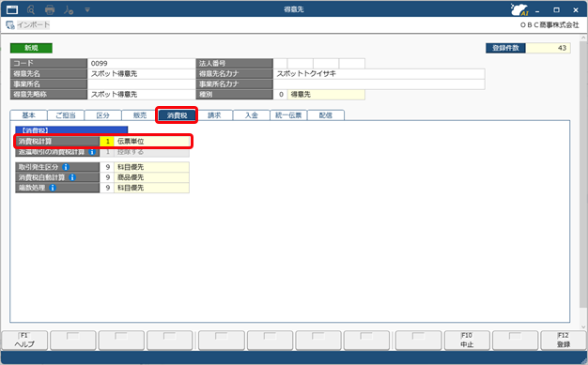The image size is (588, 365).
Task: Maximize the 得意先 window
Action: [x=556, y=10]
